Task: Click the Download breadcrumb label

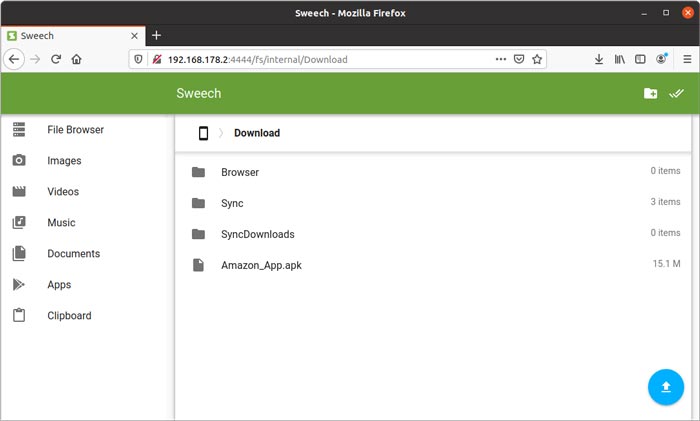Action: [x=257, y=133]
